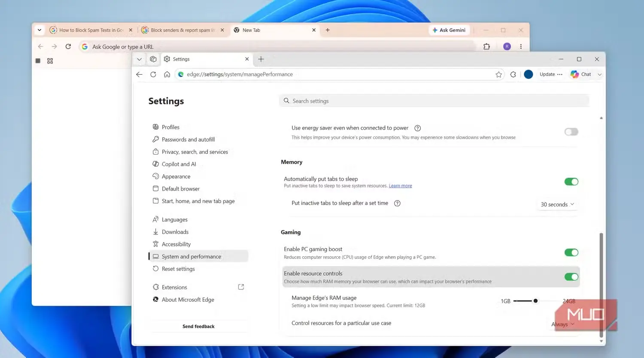Adjust the Edge RAM usage slider
Screen dimensions: 644x358
[535, 301]
